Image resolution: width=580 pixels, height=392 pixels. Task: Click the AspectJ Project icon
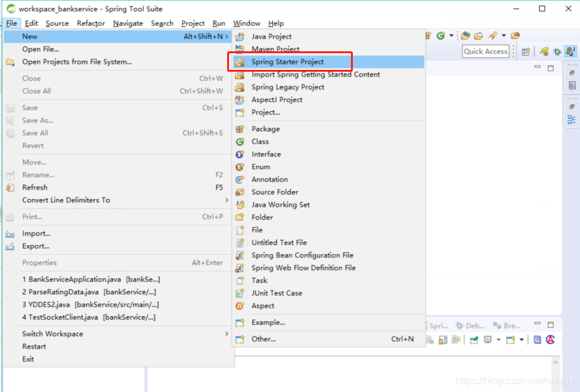(240, 100)
